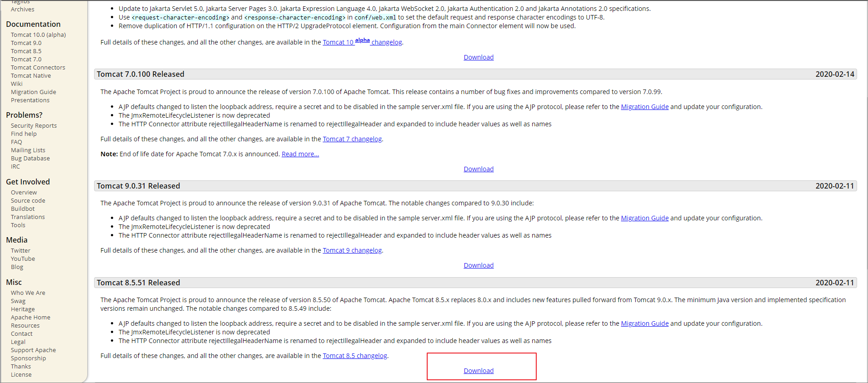Image resolution: width=868 pixels, height=383 pixels.
Task: Click Download under Tomcat 8.5.51 section
Action: [x=479, y=371]
